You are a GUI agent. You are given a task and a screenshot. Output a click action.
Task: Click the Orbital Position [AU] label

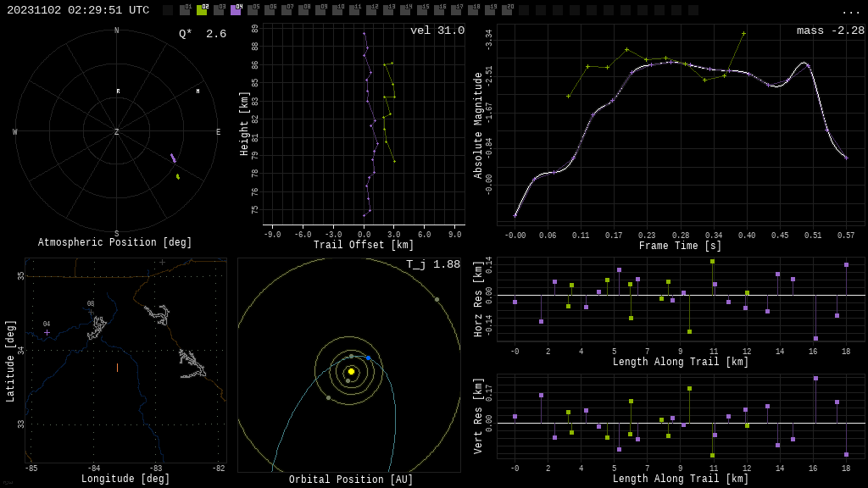(x=351, y=480)
